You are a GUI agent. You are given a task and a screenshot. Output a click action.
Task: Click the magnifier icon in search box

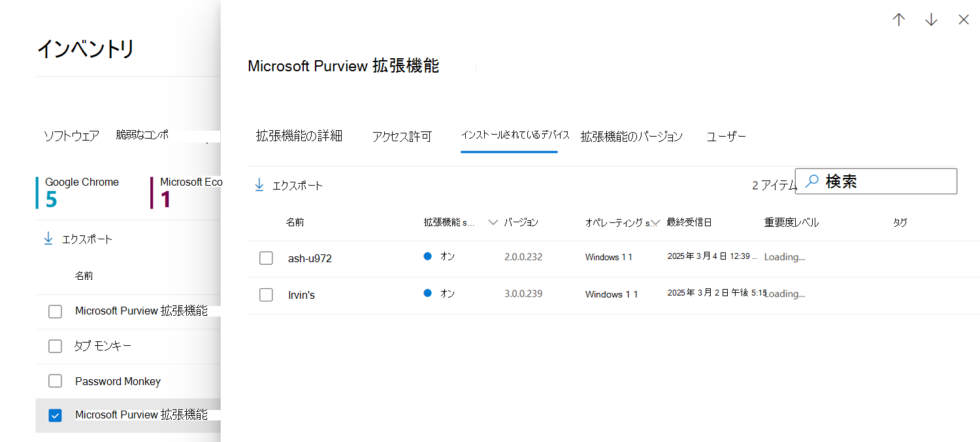(811, 181)
